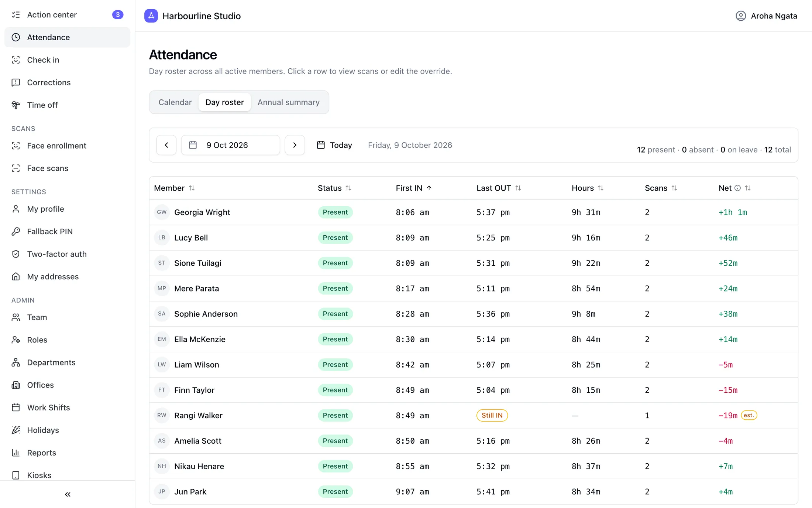Click the Holidays party icon
The height and width of the screenshot is (508, 812).
click(16, 430)
